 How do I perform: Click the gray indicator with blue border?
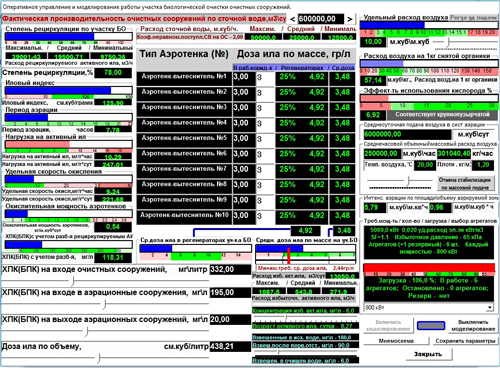coord(431,326)
